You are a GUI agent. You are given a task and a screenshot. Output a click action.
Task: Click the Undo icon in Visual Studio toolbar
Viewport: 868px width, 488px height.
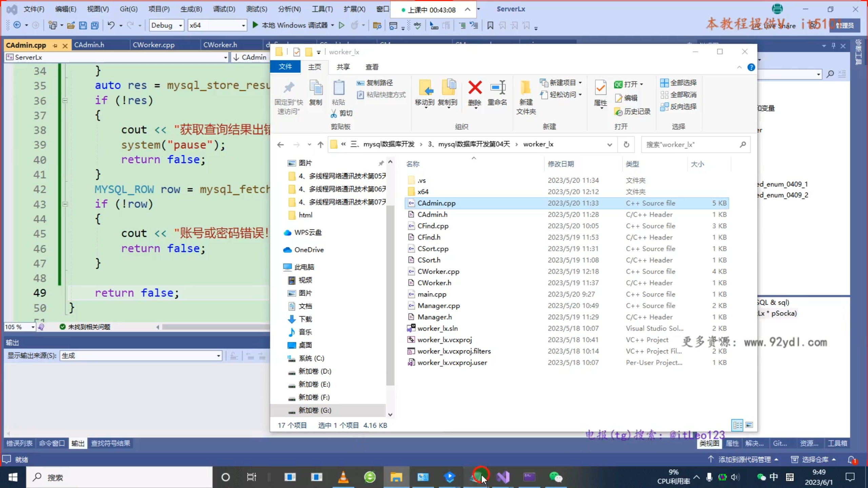(x=111, y=25)
